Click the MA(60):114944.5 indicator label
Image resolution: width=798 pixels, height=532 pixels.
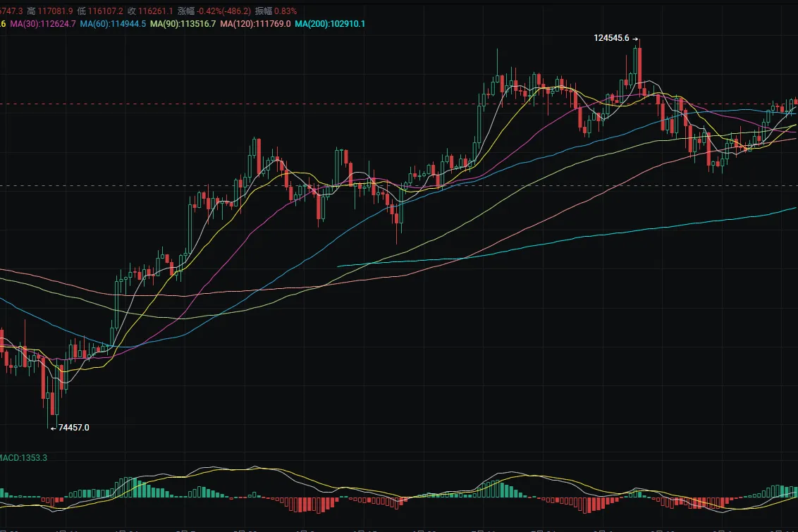click(x=113, y=24)
